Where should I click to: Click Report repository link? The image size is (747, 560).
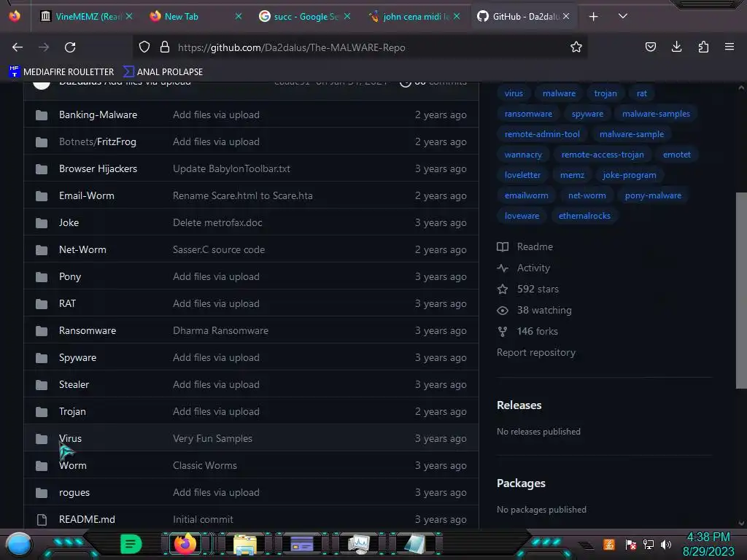point(536,353)
